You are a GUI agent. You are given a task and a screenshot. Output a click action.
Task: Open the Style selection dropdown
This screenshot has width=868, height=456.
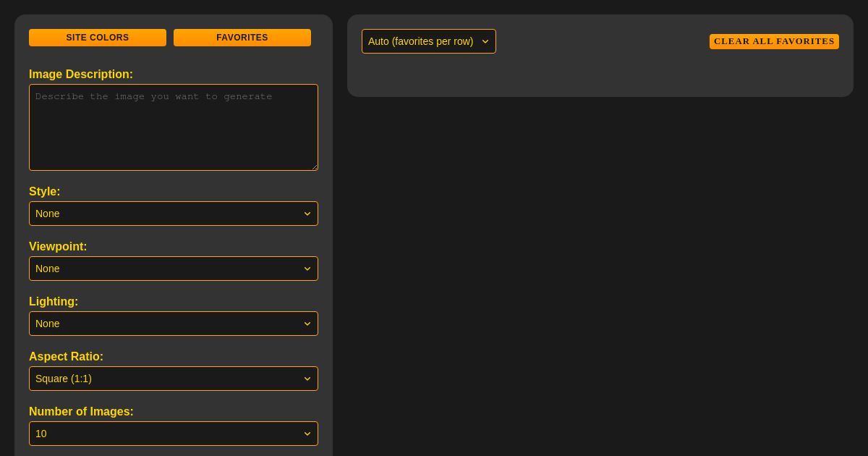coord(174,214)
